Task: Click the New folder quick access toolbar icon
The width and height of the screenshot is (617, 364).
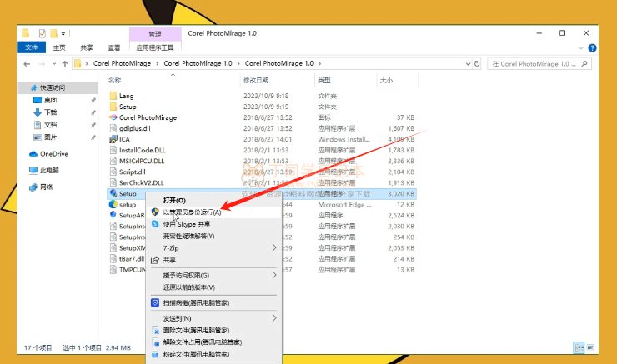Action: pyautogui.click(x=53, y=33)
